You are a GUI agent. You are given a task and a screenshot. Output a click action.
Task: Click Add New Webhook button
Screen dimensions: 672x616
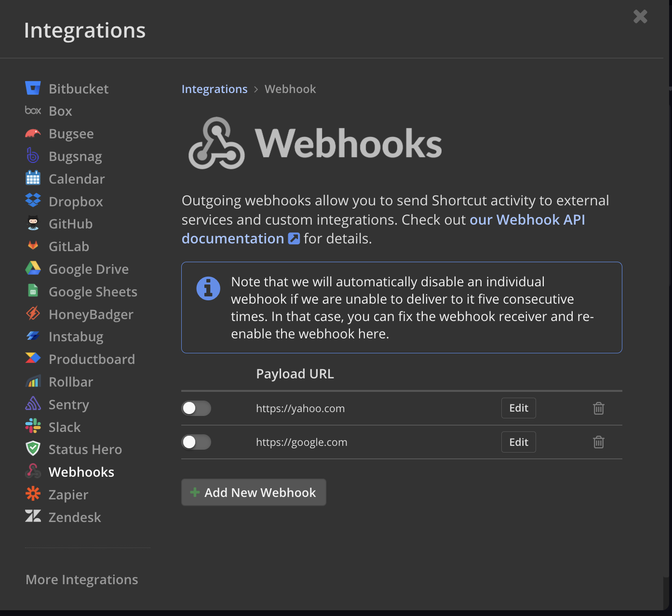click(x=254, y=492)
